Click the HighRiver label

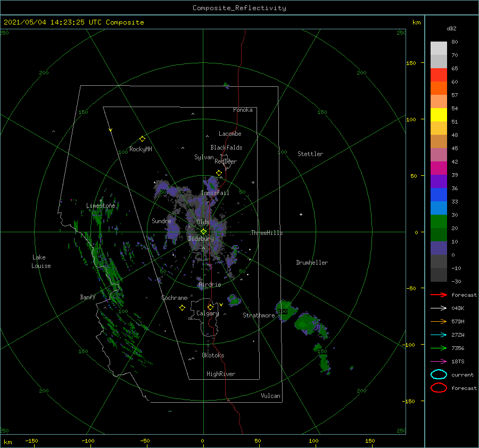pos(221,374)
